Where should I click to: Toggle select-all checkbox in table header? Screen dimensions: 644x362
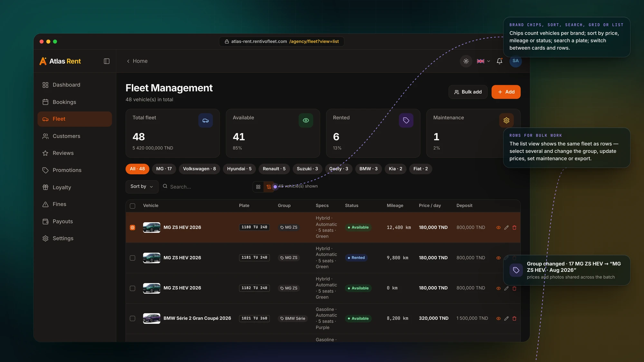pos(132,206)
